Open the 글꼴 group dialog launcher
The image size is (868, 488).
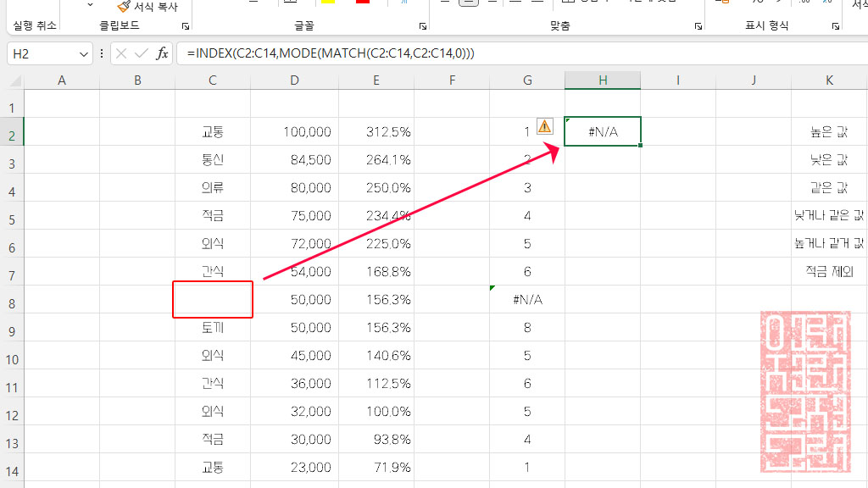(425, 26)
